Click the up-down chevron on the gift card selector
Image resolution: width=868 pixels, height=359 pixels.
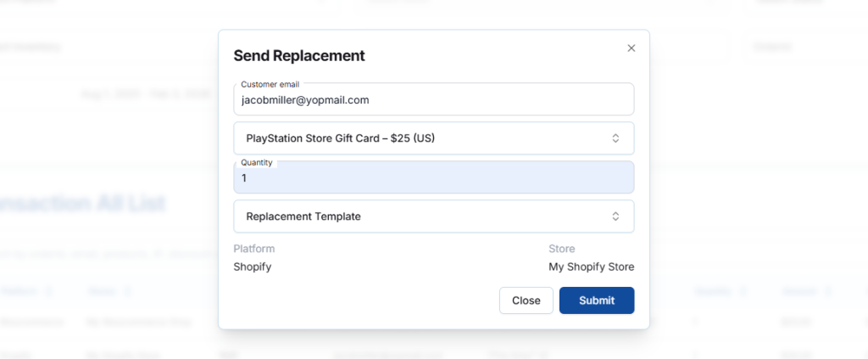coord(615,138)
